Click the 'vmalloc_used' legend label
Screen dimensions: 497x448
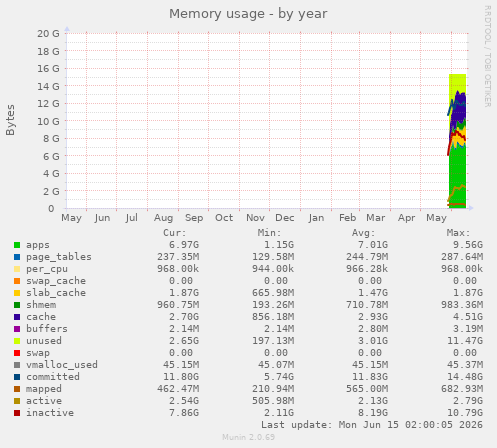point(62,365)
